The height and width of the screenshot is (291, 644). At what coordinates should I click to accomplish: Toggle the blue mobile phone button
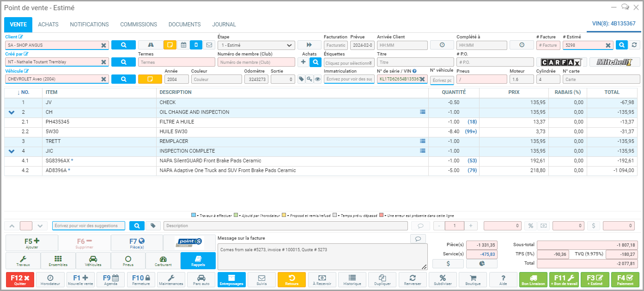click(x=196, y=45)
